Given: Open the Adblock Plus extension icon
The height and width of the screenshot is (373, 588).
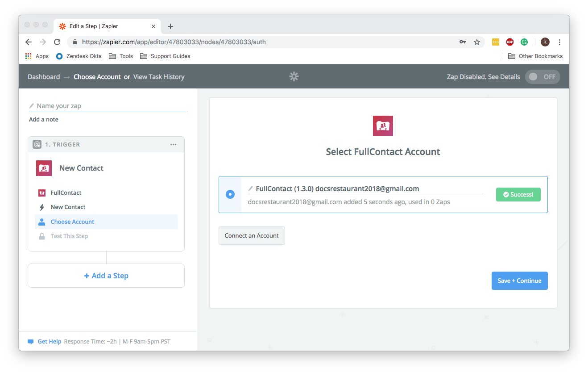Looking at the screenshot, I should [x=510, y=42].
